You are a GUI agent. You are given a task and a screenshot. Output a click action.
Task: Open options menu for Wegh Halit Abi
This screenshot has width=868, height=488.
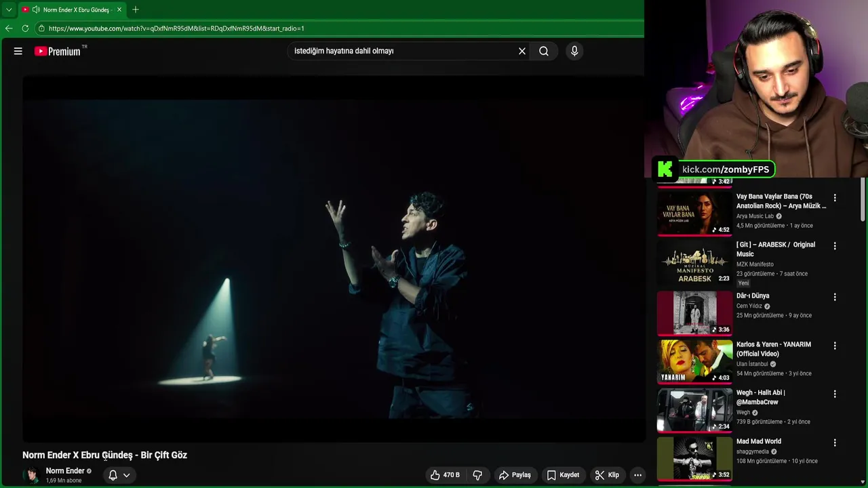[835, 394]
